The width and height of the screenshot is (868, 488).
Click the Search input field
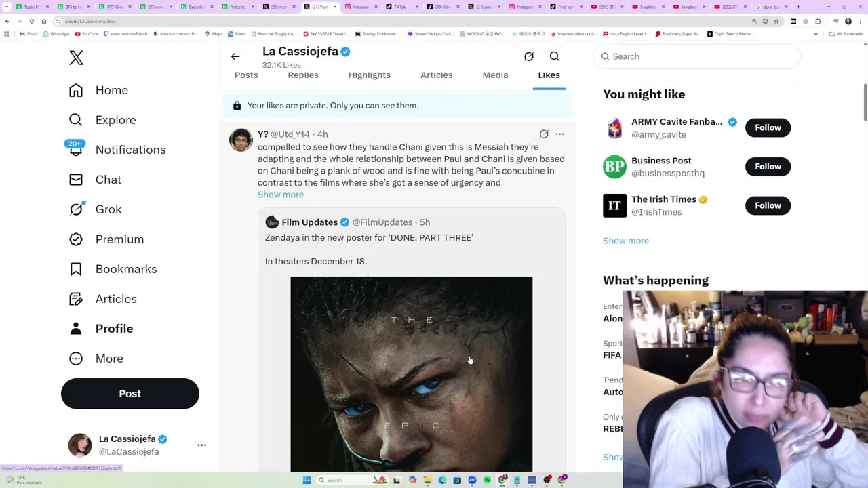click(x=697, y=56)
